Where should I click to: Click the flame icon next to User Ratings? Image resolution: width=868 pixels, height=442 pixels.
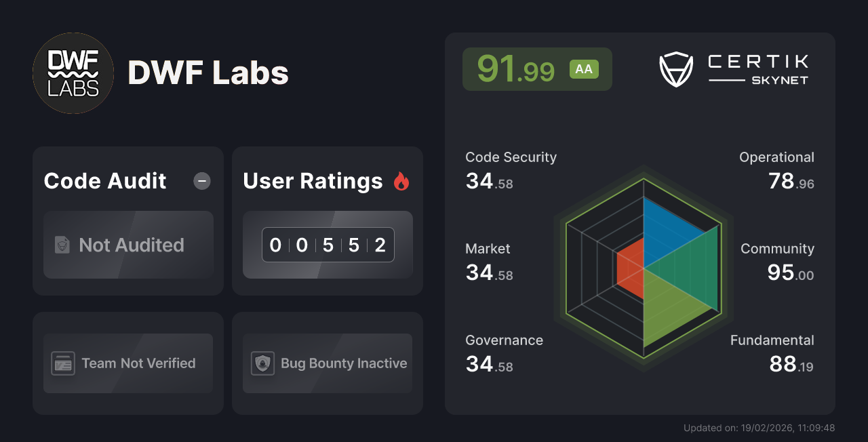pos(401,180)
